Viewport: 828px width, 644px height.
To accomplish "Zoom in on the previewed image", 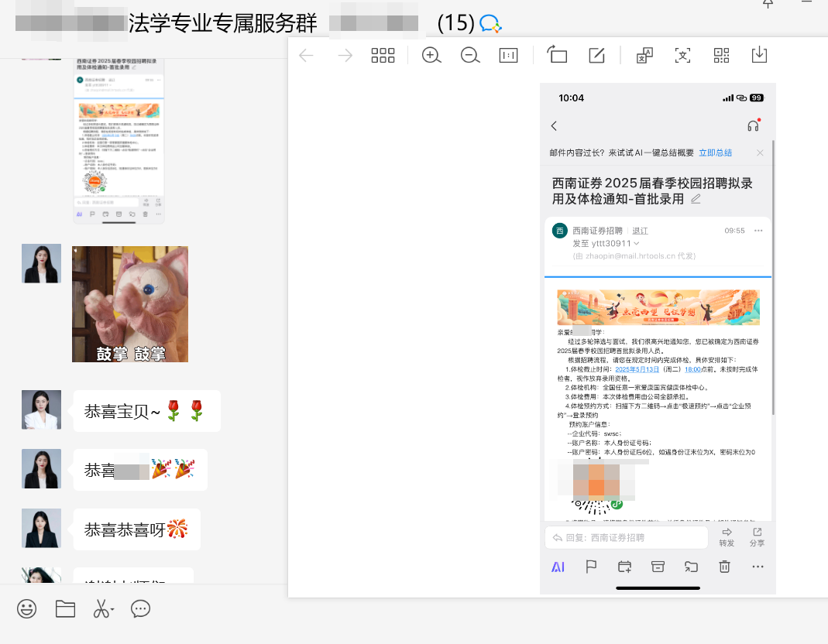I will (431, 56).
